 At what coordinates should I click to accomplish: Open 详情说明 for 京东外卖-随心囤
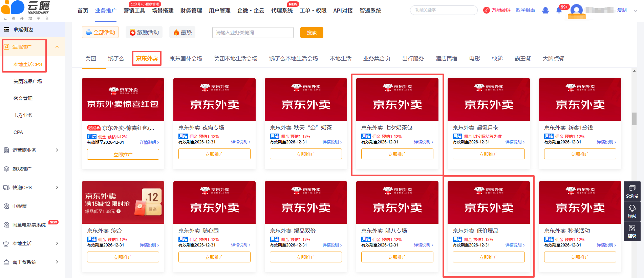[x=241, y=245]
